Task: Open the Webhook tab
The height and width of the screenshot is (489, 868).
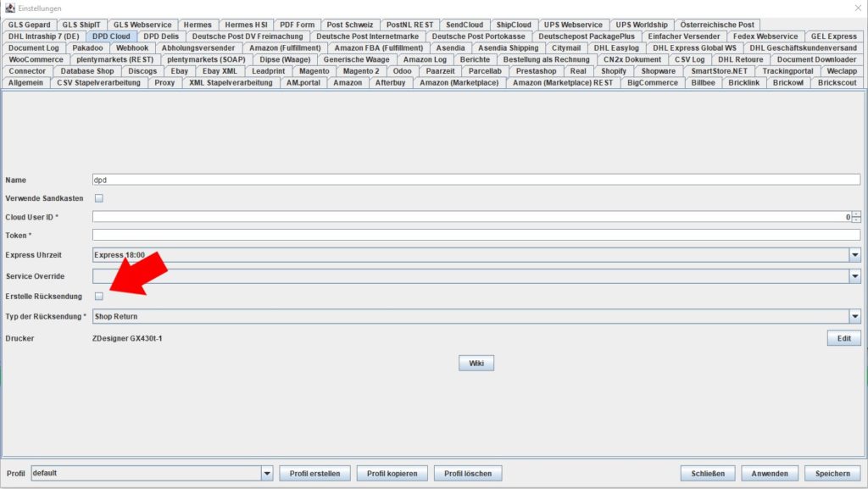Action: point(132,48)
